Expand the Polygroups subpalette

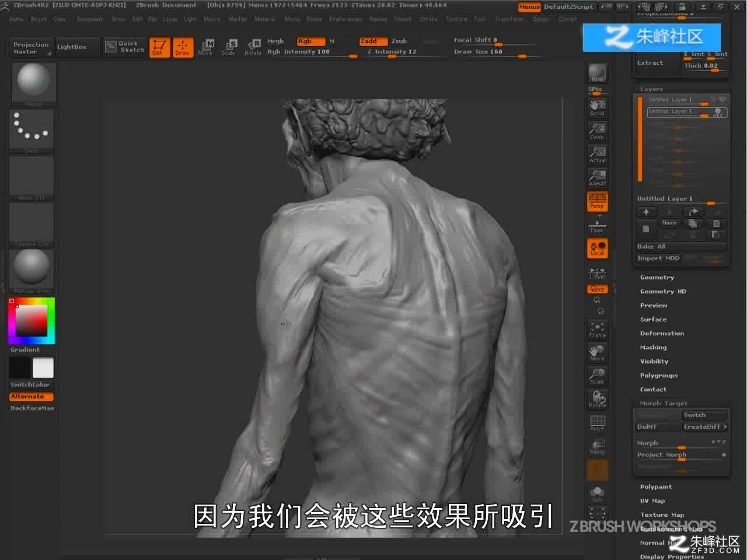click(659, 376)
